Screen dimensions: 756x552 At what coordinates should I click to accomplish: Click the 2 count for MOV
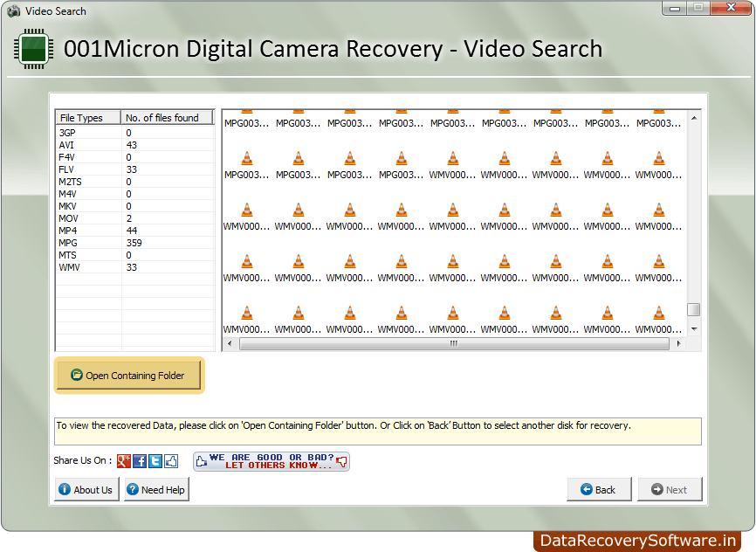(128, 218)
